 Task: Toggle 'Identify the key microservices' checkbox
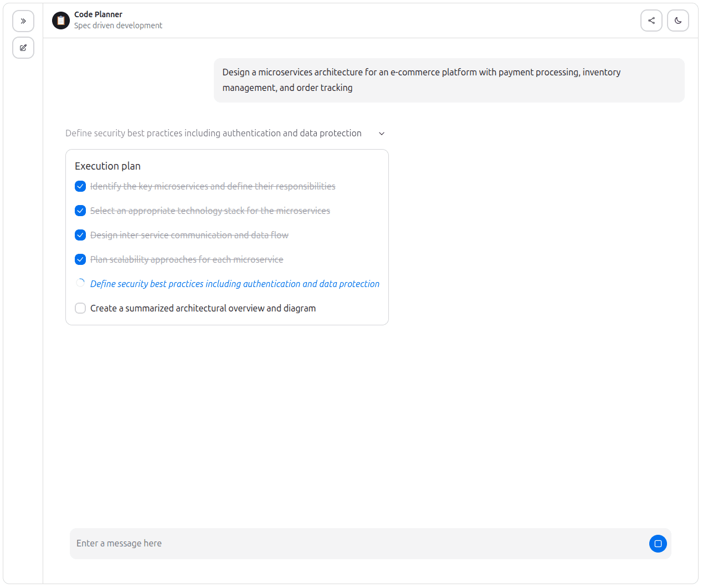(80, 186)
